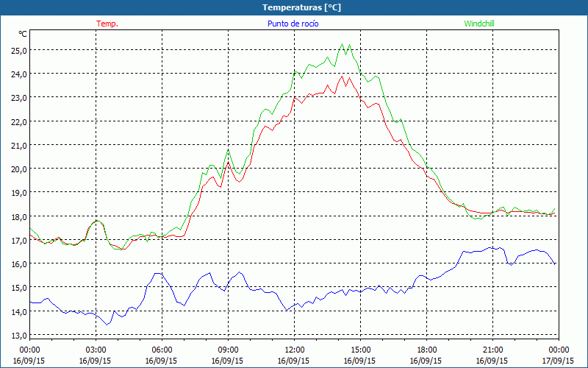Screen dimensions: 588x368
Task: Click the blue dew point minimum near 03:30
Action: [107, 325]
